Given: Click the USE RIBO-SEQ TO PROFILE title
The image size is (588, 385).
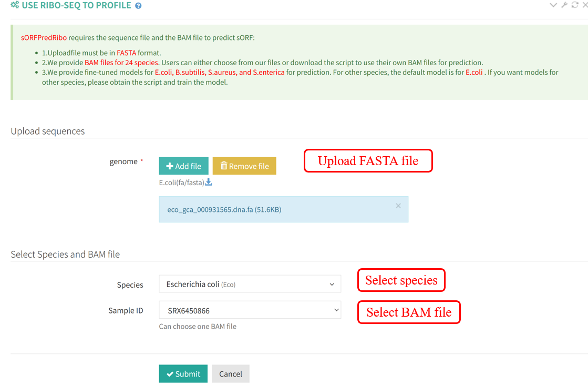Looking at the screenshot, I should coord(76,5).
